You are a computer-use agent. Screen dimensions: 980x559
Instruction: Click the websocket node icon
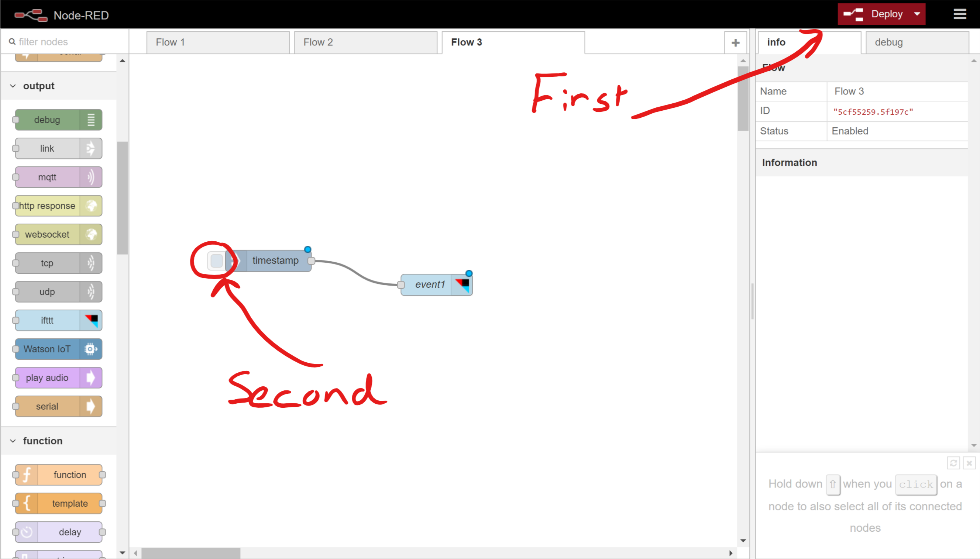coord(91,234)
